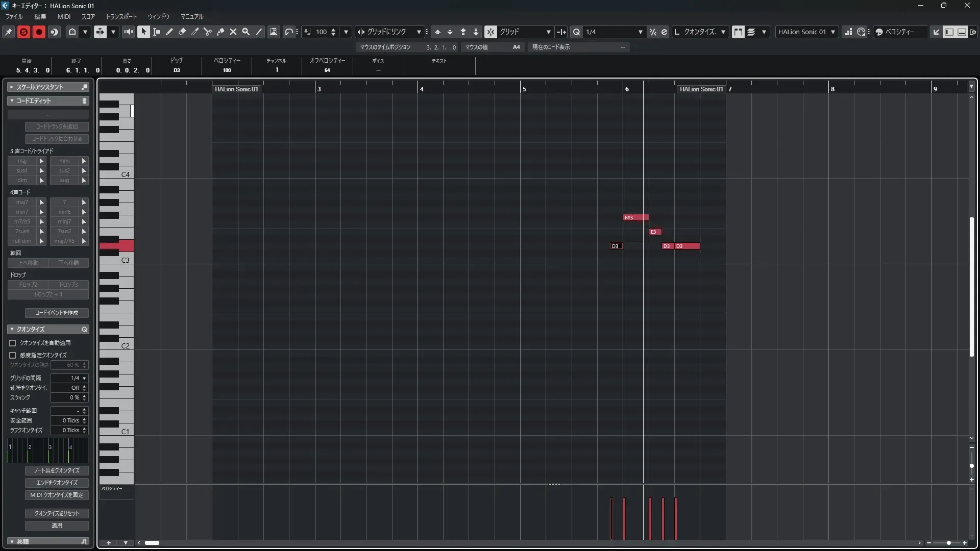980x551 pixels.
Task: Select the Glue tool
Action: click(x=220, y=32)
